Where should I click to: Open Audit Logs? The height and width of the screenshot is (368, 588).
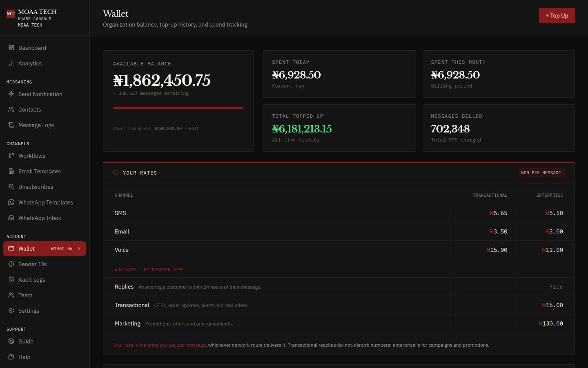point(45,280)
